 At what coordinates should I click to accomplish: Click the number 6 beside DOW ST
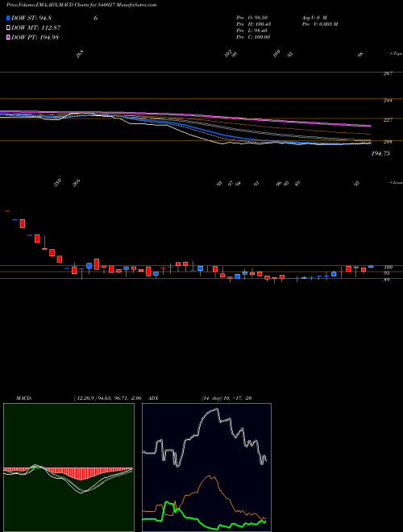tap(96, 19)
